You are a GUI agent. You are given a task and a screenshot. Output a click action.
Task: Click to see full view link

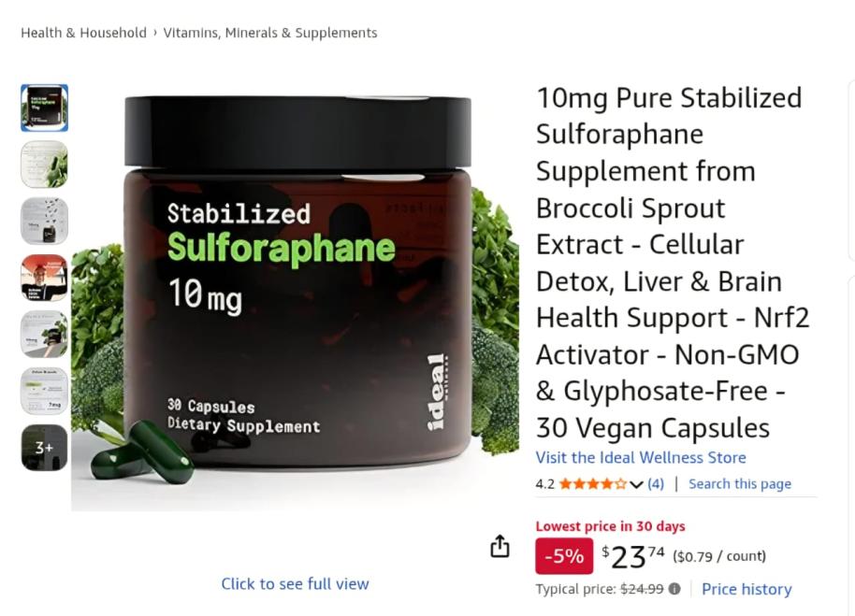pos(295,584)
